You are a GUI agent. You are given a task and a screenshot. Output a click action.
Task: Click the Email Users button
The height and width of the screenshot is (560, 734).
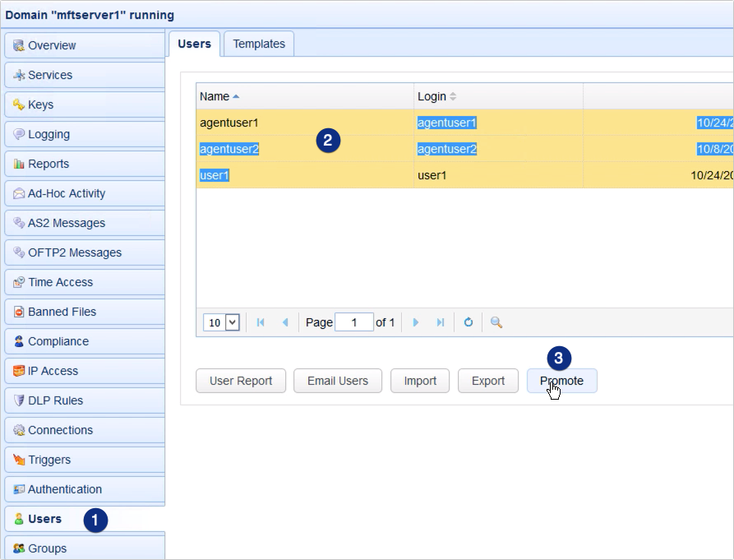pyautogui.click(x=337, y=381)
